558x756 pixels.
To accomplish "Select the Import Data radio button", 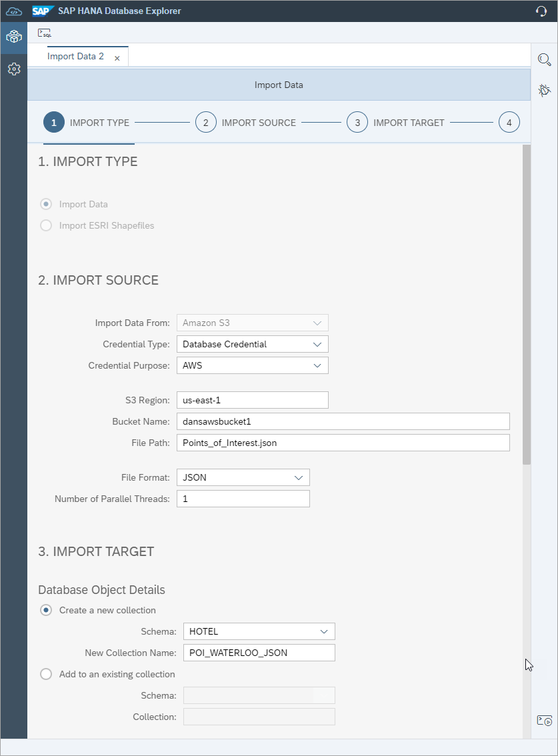I will pyautogui.click(x=46, y=205).
